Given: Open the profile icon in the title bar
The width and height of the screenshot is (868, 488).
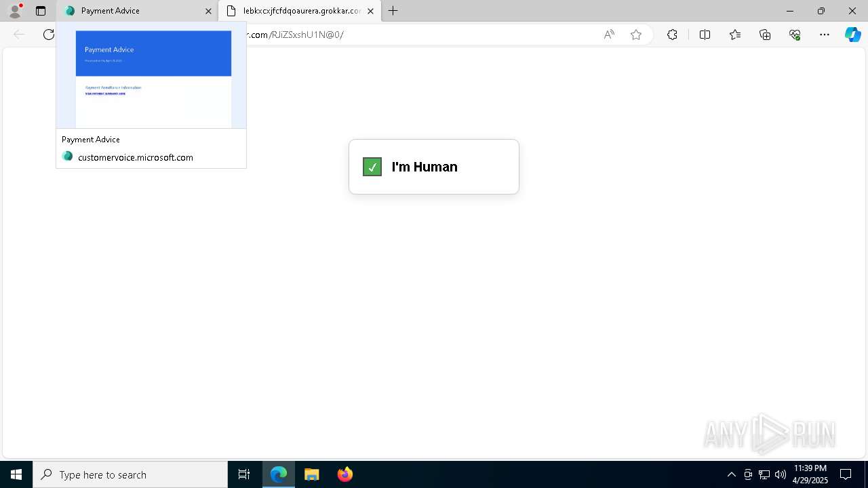Looking at the screenshot, I should [x=15, y=11].
